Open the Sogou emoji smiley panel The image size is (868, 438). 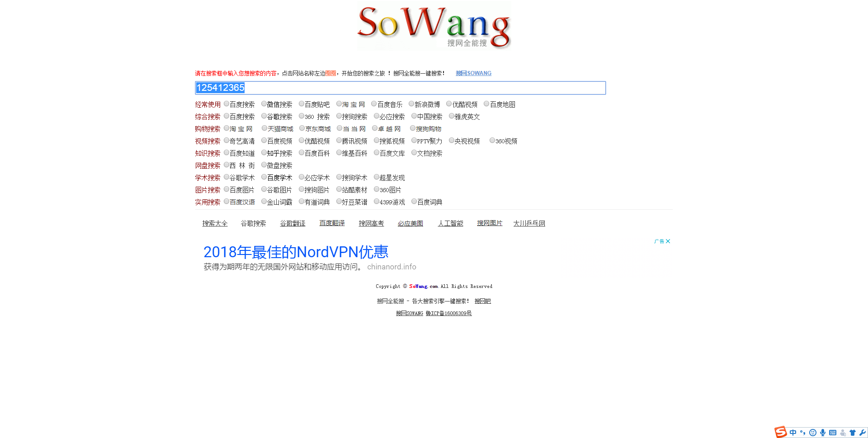click(813, 433)
